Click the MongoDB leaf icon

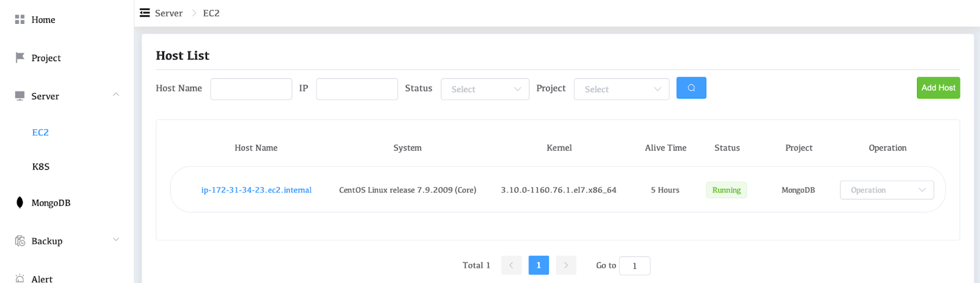[20, 203]
